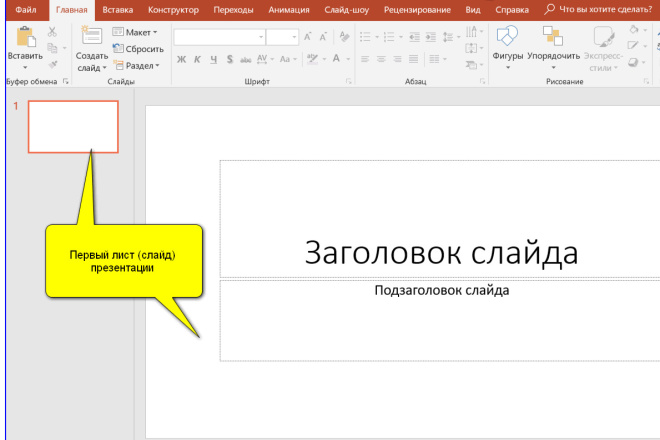Click the shape effects icon
Viewport: 660px width, 440px height.
(x=633, y=62)
